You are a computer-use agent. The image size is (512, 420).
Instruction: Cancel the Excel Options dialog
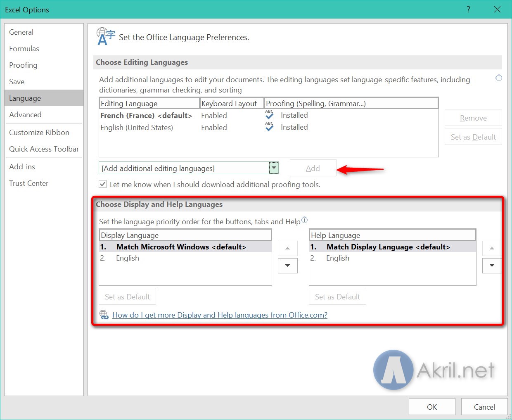coord(484,407)
